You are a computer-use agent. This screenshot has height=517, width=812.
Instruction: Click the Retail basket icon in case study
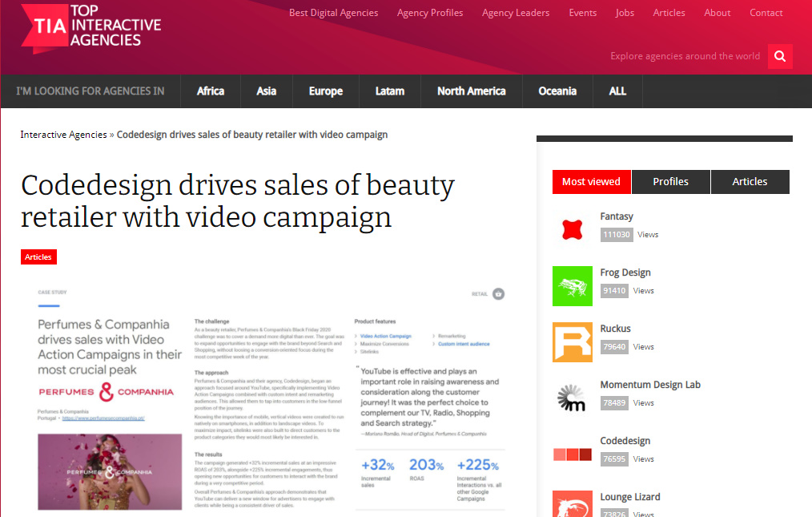point(498,294)
